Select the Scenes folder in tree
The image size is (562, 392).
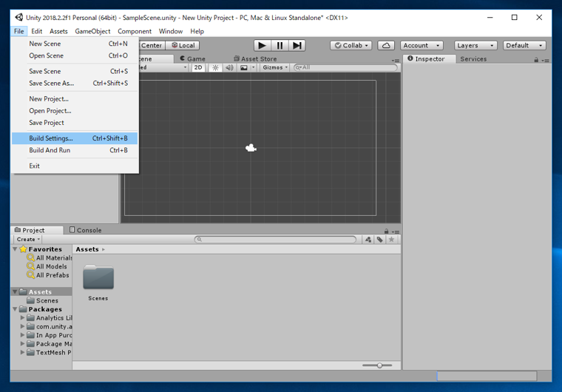pyautogui.click(x=42, y=300)
